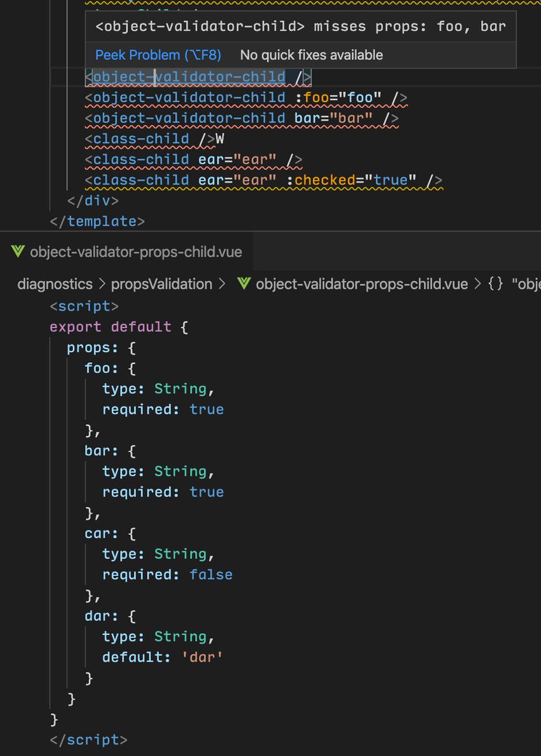The width and height of the screenshot is (541, 756).
Task: Click the bar="bar" attribute line
Action: pos(241,118)
